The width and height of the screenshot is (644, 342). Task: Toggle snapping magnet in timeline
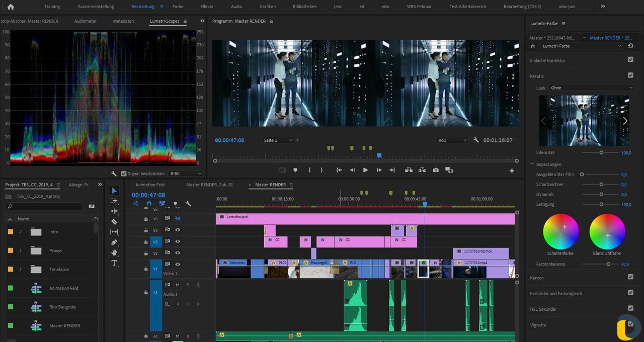[149, 204]
